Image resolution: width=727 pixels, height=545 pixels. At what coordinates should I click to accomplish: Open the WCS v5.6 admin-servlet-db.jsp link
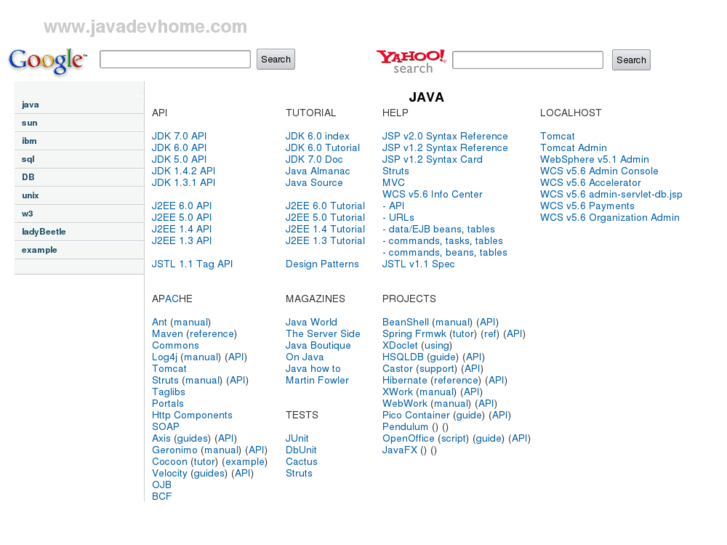point(611,194)
